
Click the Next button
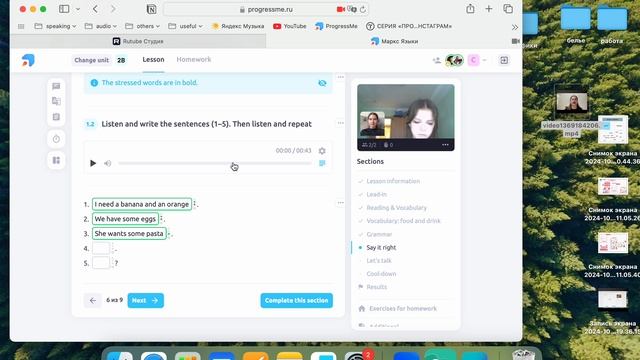tap(145, 300)
